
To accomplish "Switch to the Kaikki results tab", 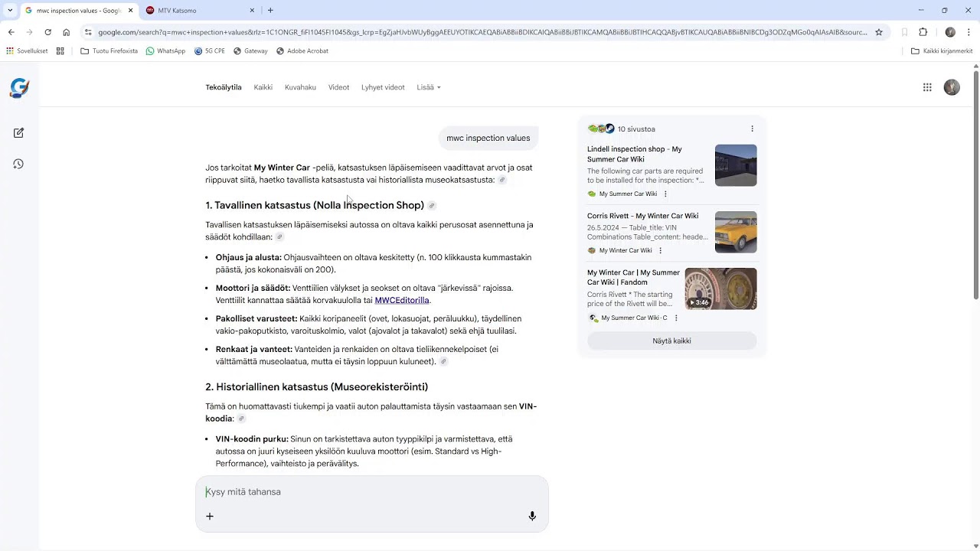I will point(263,87).
